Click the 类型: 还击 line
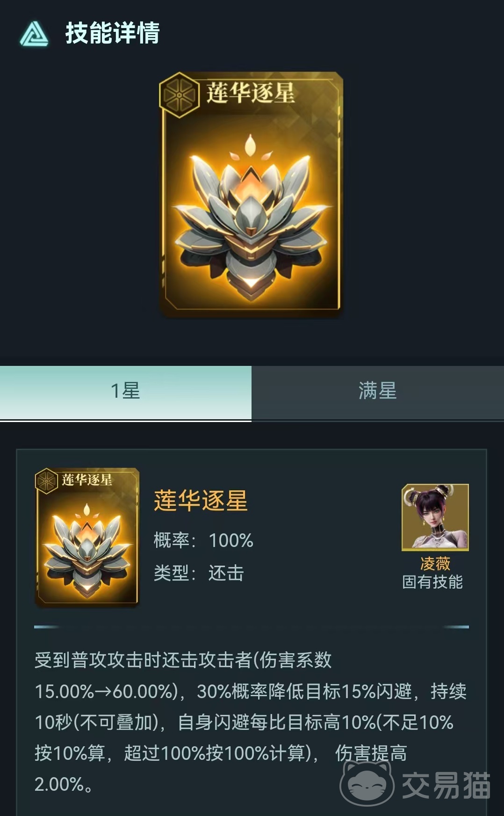This screenshot has width=504, height=816. (x=199, y=573)
